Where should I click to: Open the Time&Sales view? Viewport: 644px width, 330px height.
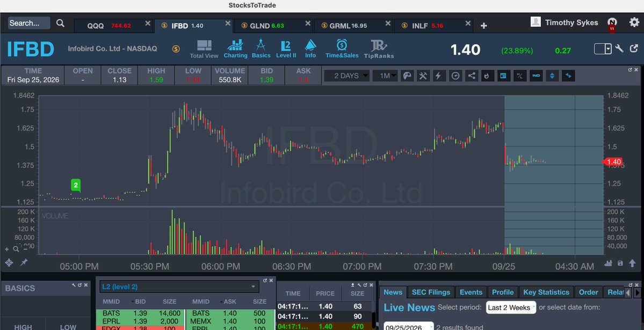point(342,49)
